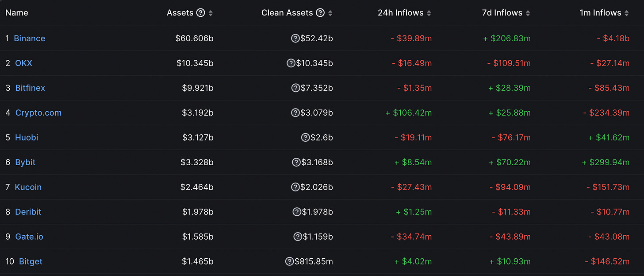This screenshot has width=644, height=276.
Task: Open the Huobi exchange link
Action: pos(27,138)
